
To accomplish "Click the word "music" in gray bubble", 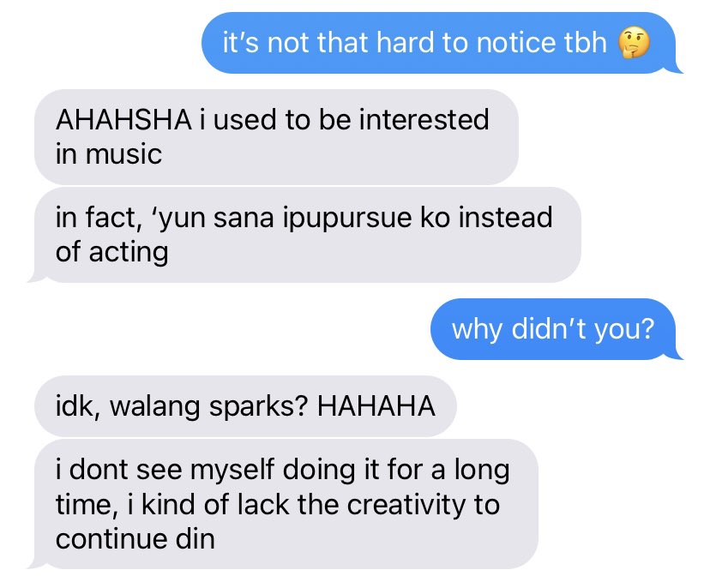I will pyautogui.click(x=123, y=154).
